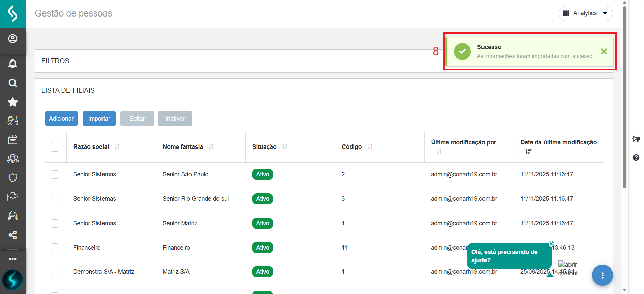Image resolution: width=644 pixels, height=294 pixels.
Task: Open the more options ellipsis in sidebar
Action: coord(13,259)
